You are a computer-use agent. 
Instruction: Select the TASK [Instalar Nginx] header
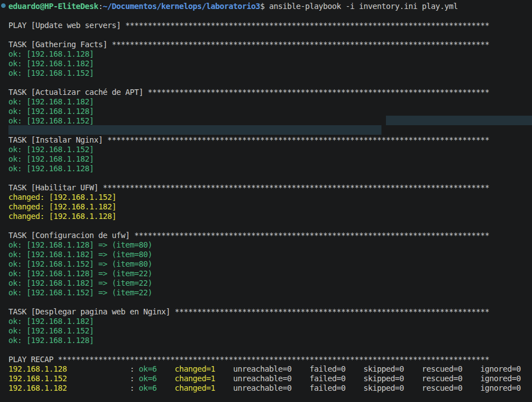tap(55, 140)
